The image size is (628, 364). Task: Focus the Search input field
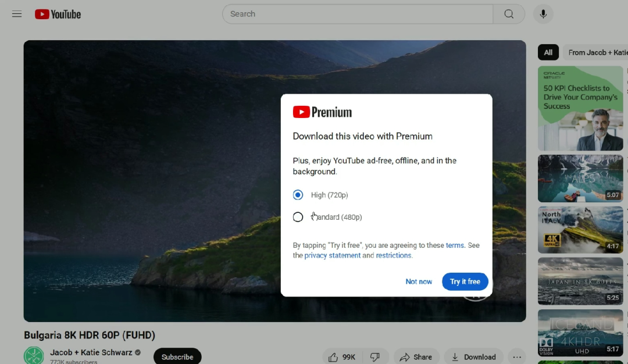(x=358, y=14)
